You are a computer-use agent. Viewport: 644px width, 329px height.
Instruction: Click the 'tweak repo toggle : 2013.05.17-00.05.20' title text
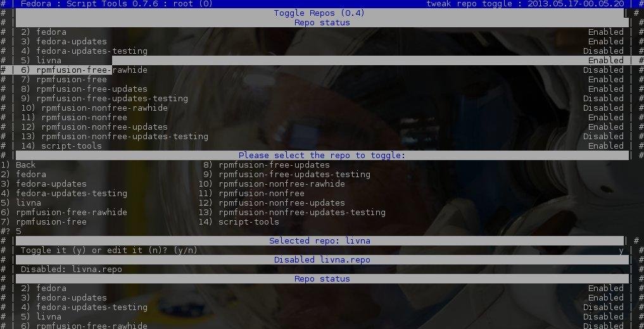pyautogui.click(x=526, y=4)
